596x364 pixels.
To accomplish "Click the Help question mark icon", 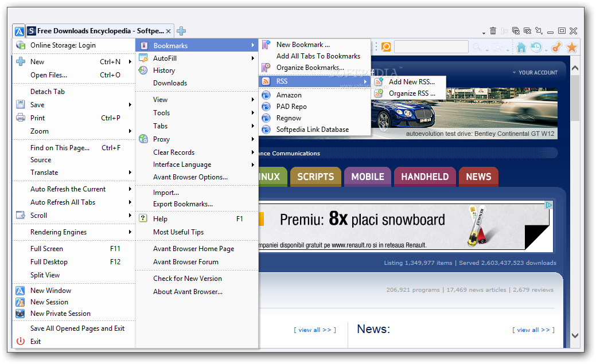I will (143, 218).
